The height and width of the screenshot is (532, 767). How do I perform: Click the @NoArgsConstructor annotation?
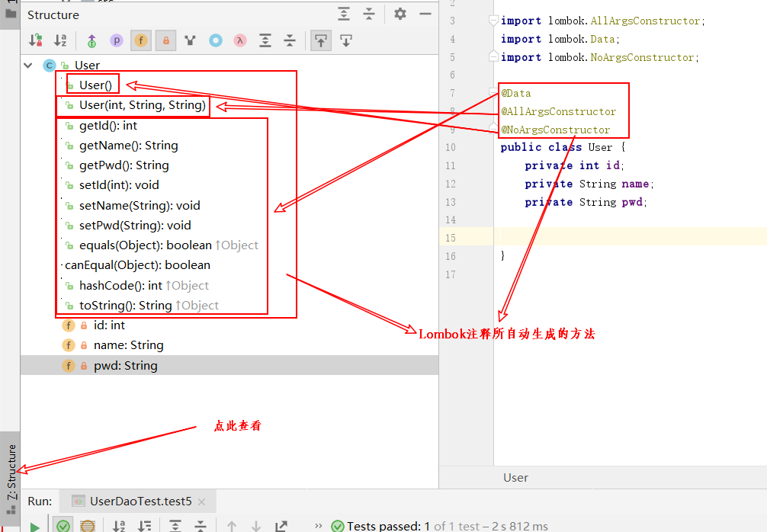[x=555, y=130]
